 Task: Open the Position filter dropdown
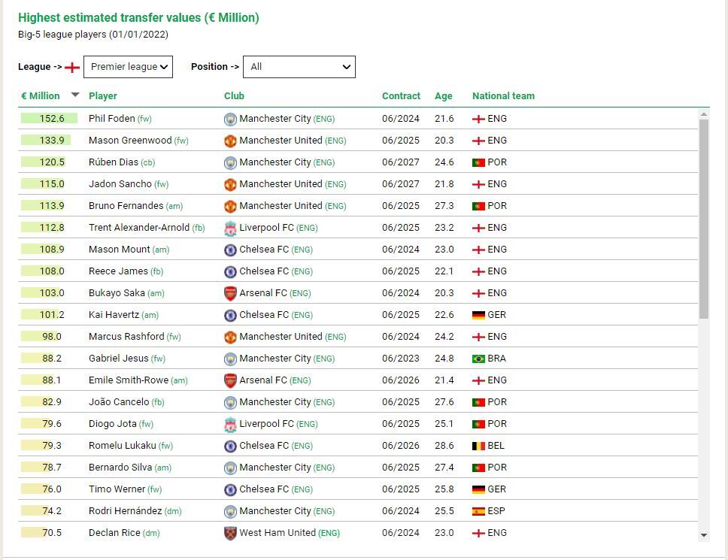click(301, 67)
